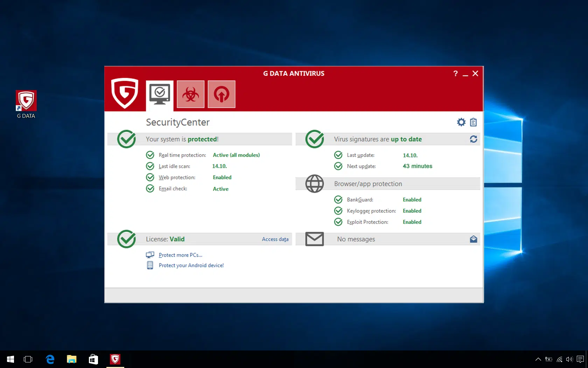
Task: Expand Email check Active options
Action: click(220, 189)
